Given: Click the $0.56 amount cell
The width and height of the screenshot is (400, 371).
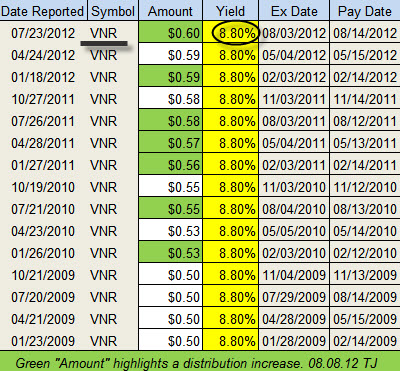Looking at the screenshot, I should pos(170,165).
